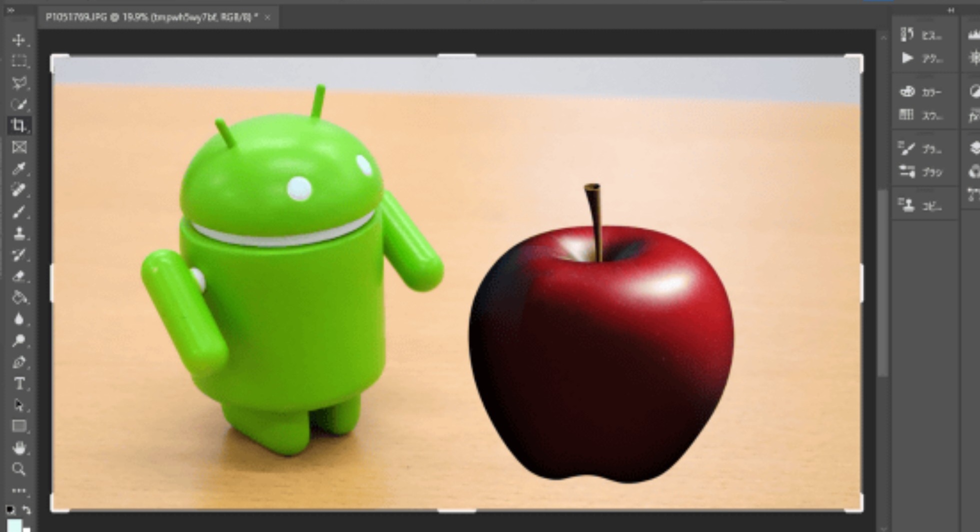Click the canvas scroll-up arrow

tap(883, 38)
